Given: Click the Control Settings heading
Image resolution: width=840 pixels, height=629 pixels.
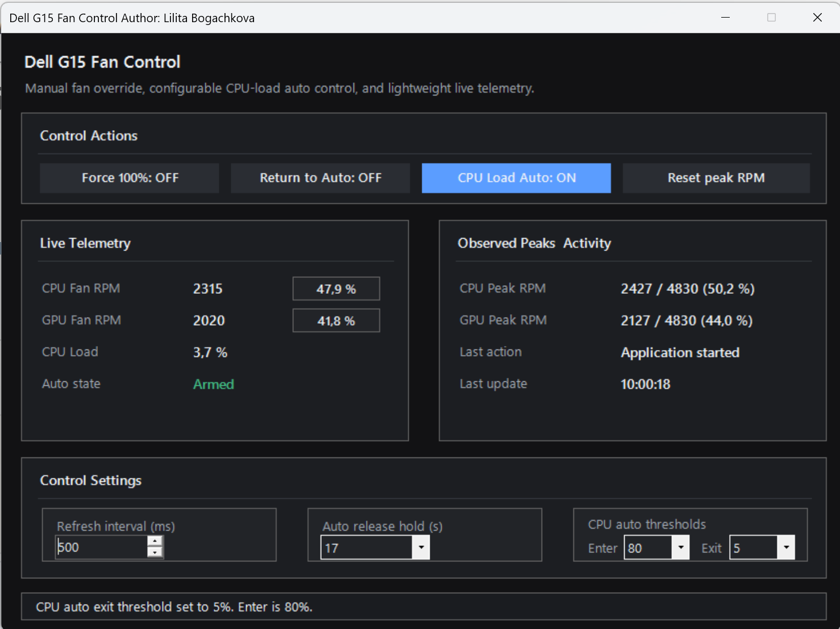Looking at the screenshot, I should pos(91,481).
